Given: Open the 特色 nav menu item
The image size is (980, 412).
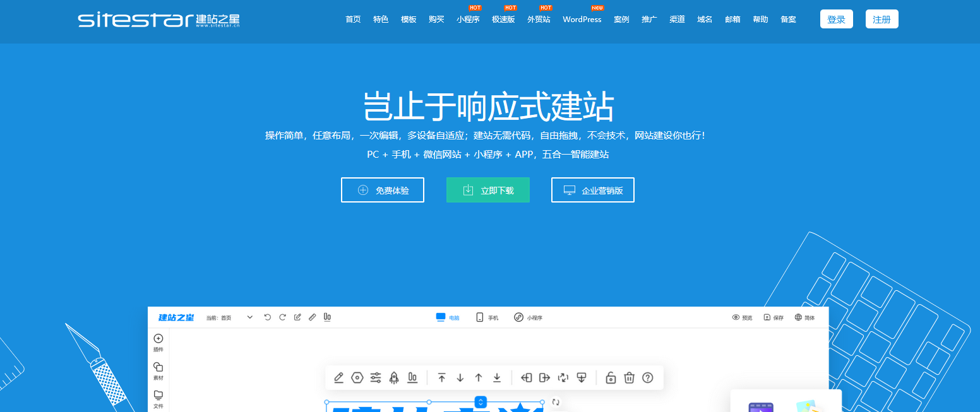Looking at the screenshot, I should click(x=381, y=20).
